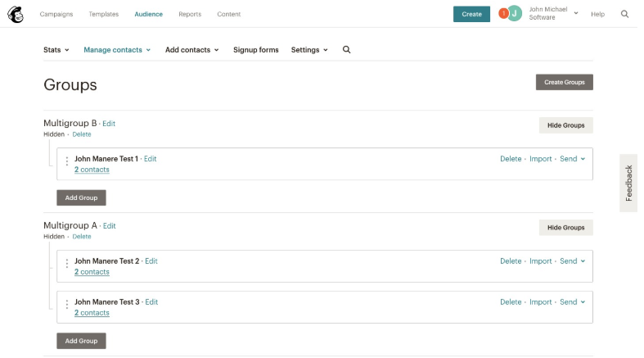The width and height of the screenshot is (644, 358).
Task: Open Send dropdown for John Manere Test 2
Action: point(572,261)
